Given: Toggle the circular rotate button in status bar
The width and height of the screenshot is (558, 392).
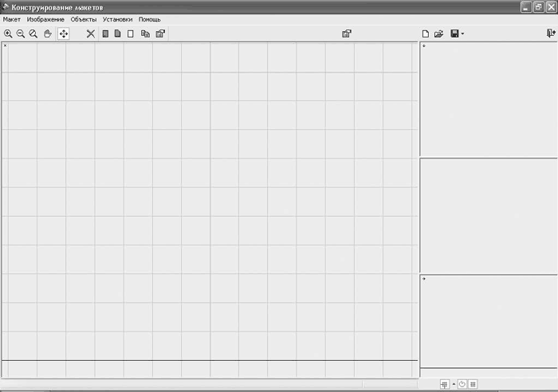Looking at the screenshot, I should point(462,384).
